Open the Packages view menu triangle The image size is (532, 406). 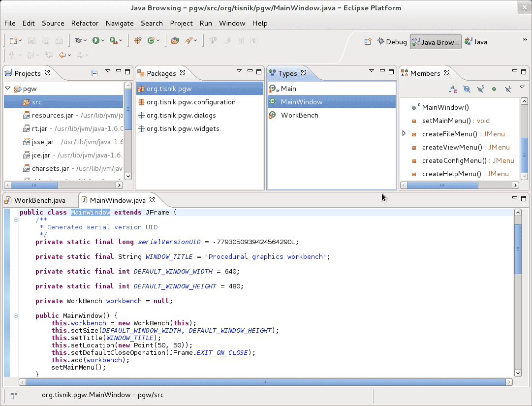(239, 70)
